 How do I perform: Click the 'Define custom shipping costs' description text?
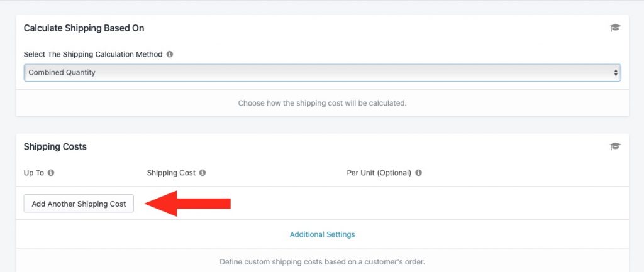click(x=323, y=262)
